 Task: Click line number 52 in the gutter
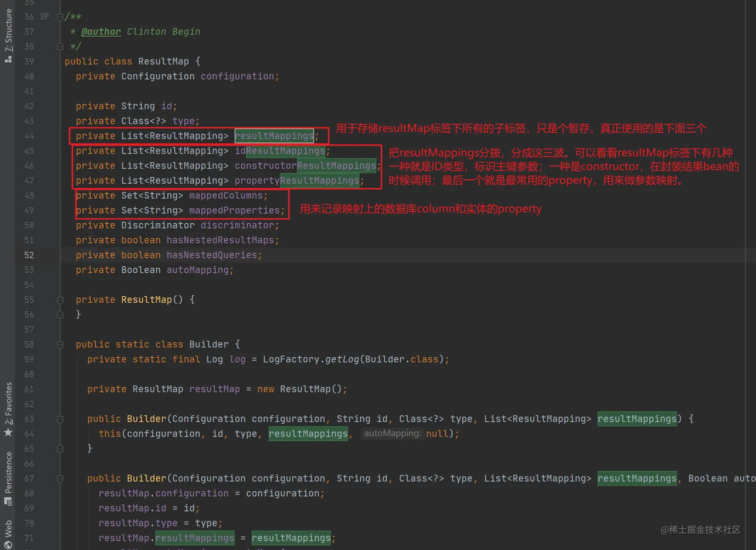[29, 255]
